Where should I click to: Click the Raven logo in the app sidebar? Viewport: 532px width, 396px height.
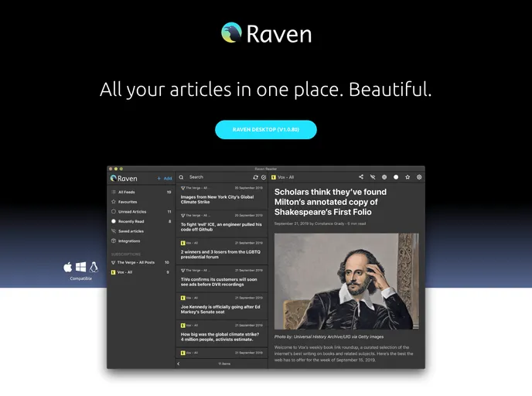(124, 179)
